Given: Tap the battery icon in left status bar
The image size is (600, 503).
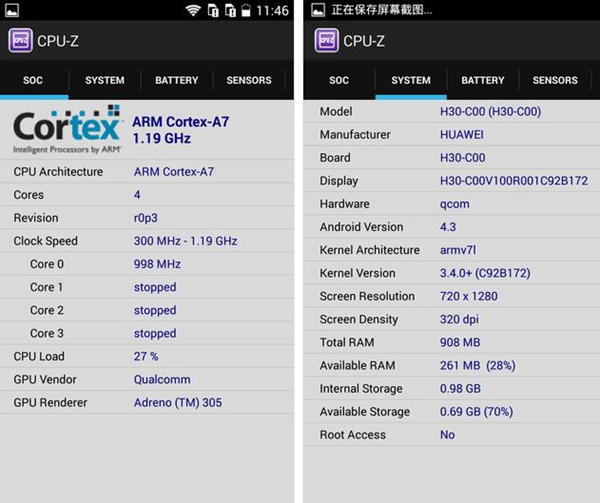Looking at the screenshot, I should (246, 10).
